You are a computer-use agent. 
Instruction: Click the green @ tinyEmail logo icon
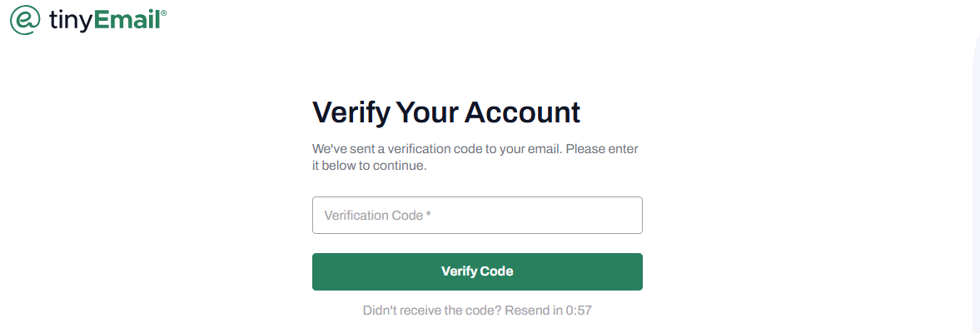coord(25,19)
